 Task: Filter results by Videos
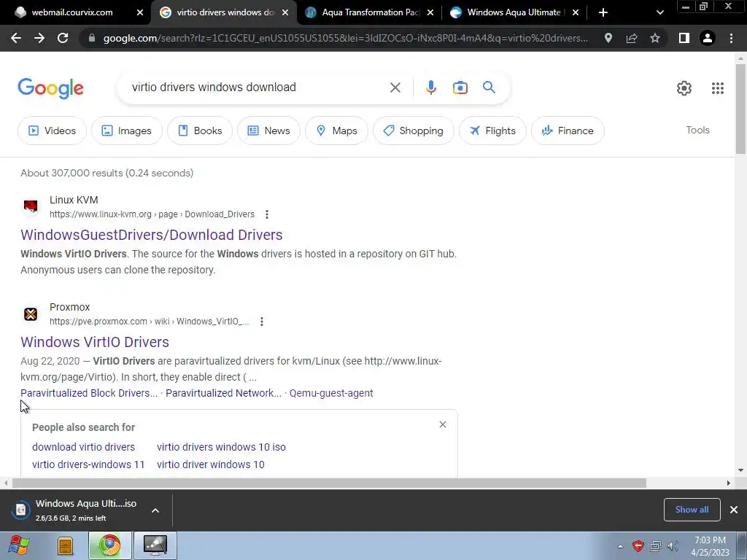[52, 131]
